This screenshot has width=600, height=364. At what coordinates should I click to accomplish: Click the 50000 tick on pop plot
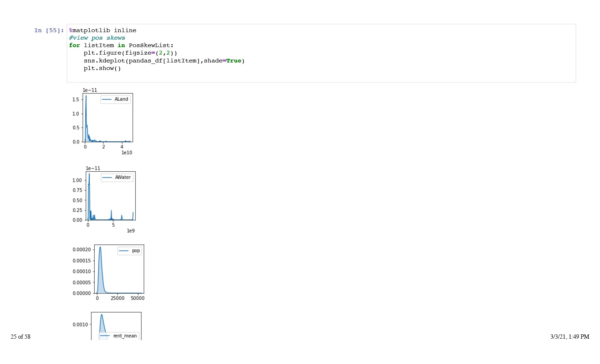coord(137,298)
